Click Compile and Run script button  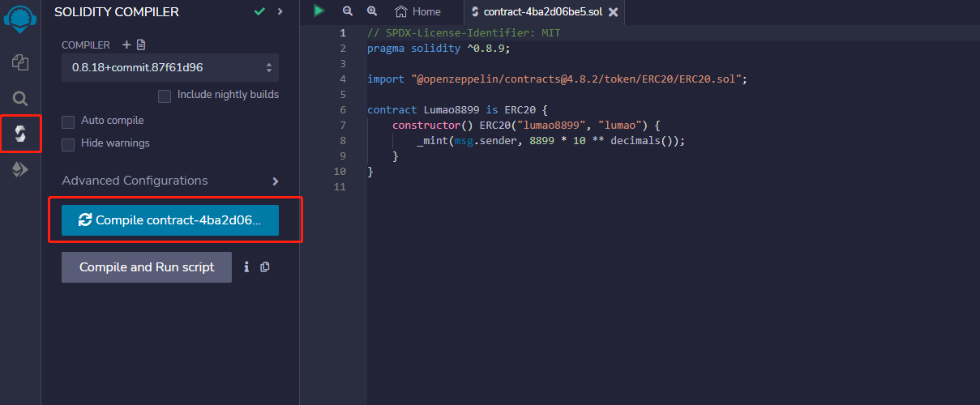tap(147, 266)
